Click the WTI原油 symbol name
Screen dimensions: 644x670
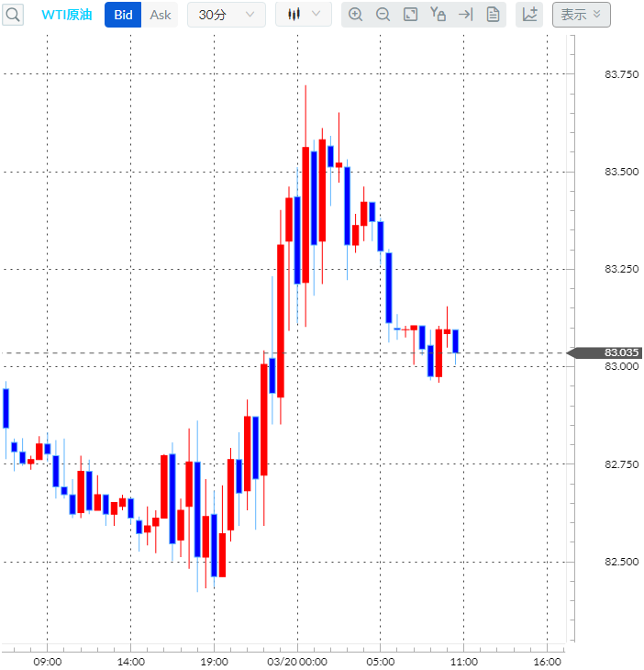tap(67, 15)
